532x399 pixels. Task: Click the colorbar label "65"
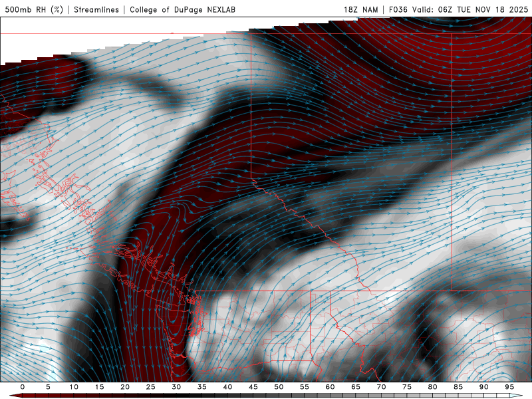click(x=356, y=387)
